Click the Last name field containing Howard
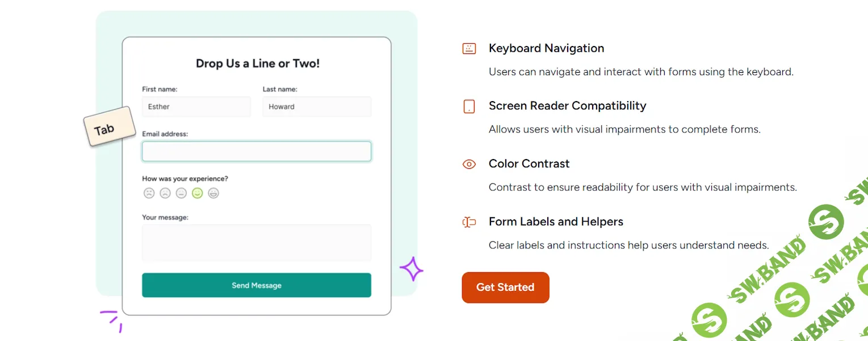 [316, 107]
